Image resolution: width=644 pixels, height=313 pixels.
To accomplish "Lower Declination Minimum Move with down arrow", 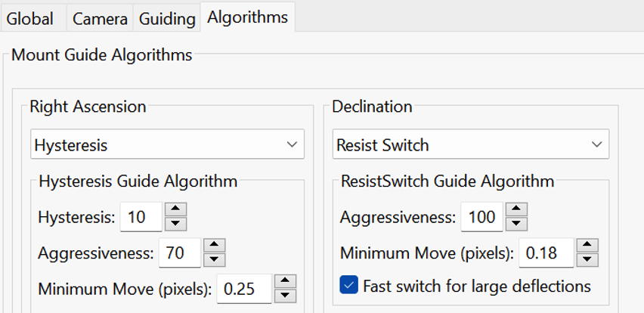I will click(x=588, y=259).
